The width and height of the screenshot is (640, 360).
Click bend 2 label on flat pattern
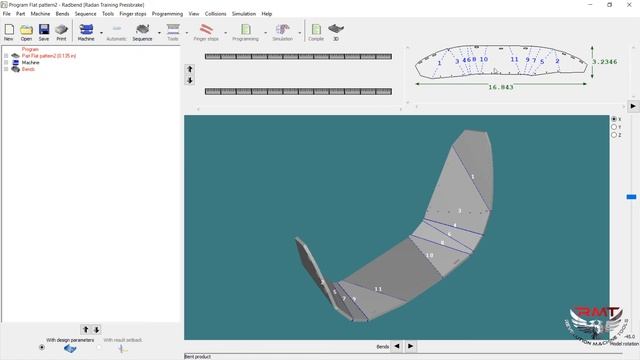[557, 61]
